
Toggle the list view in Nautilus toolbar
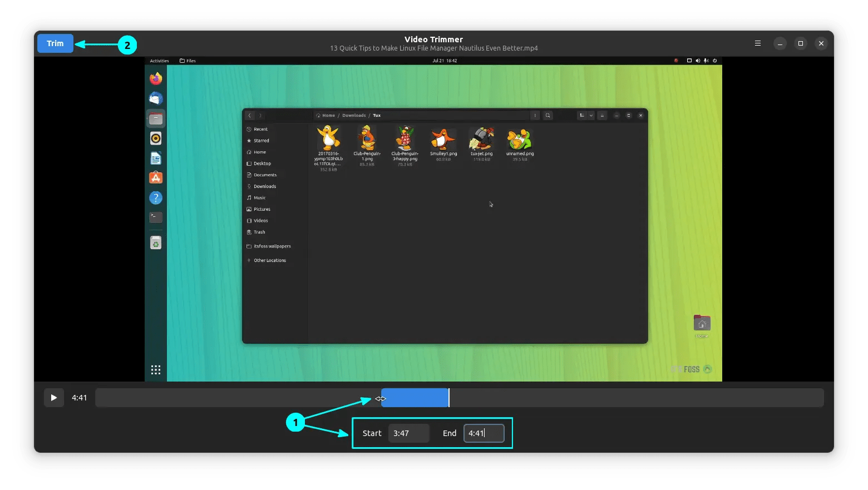583,115
